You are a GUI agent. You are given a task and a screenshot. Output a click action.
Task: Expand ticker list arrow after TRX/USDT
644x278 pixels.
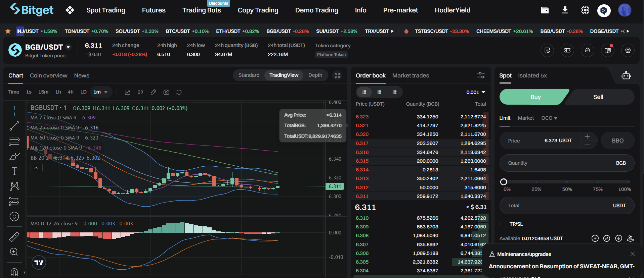click(392, 31)
